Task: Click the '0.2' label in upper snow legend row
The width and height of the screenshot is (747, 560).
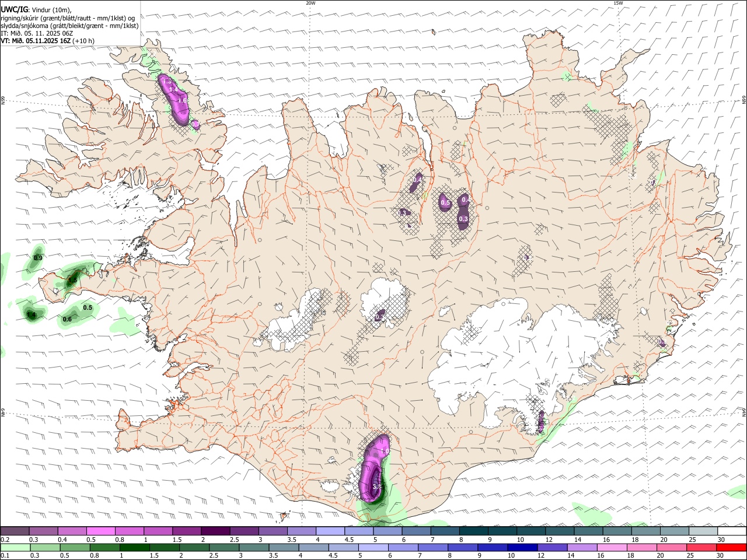Action: pos(5,540)
